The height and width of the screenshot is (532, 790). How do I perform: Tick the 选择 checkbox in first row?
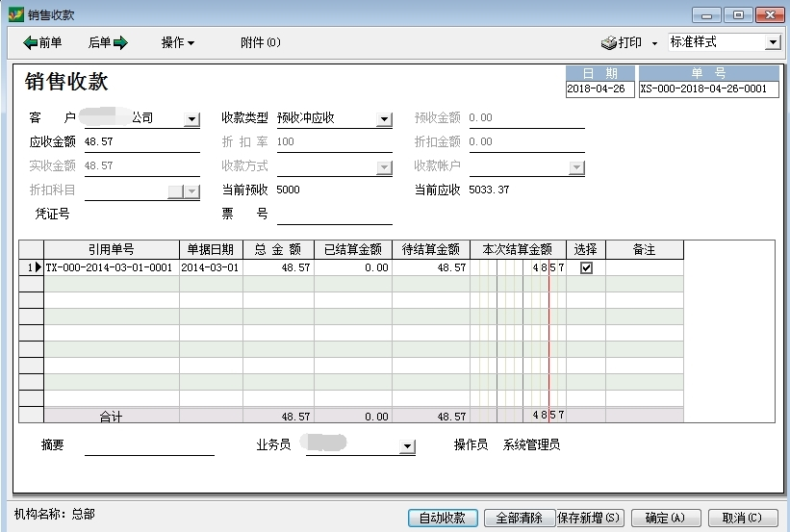586,268
